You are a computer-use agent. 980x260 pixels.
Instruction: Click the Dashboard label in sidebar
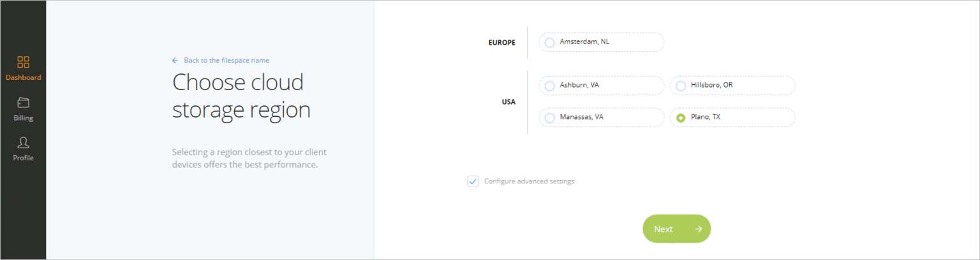tap(23, 78)
